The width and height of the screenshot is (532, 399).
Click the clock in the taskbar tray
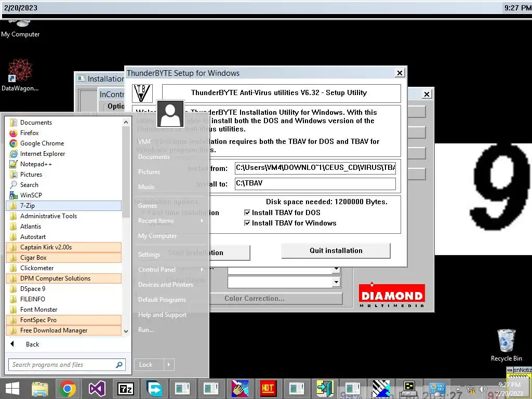click(509, 389)
